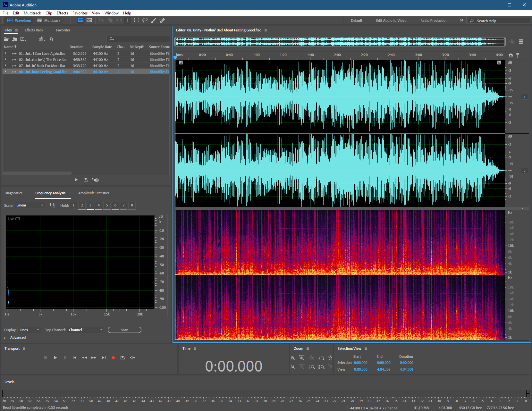Click the Scan button
This screenshot has height=411, width=532.
click(124, 330)
